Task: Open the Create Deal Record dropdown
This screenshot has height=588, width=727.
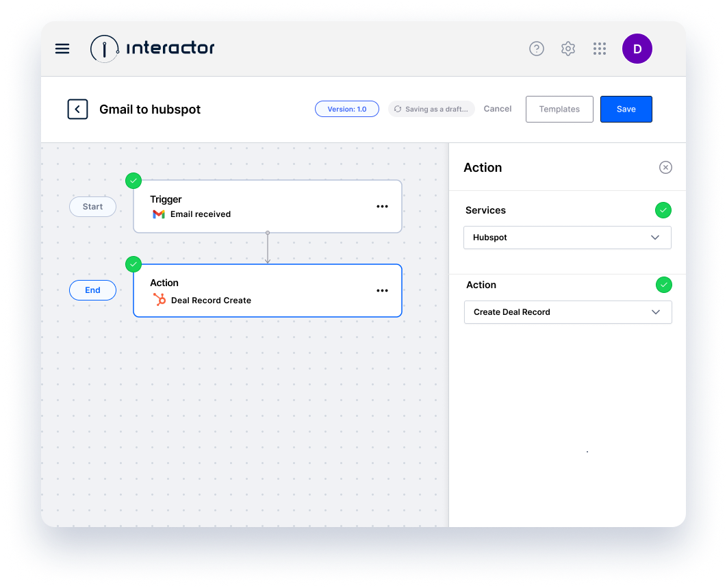Action: click(x=567, y=312)
